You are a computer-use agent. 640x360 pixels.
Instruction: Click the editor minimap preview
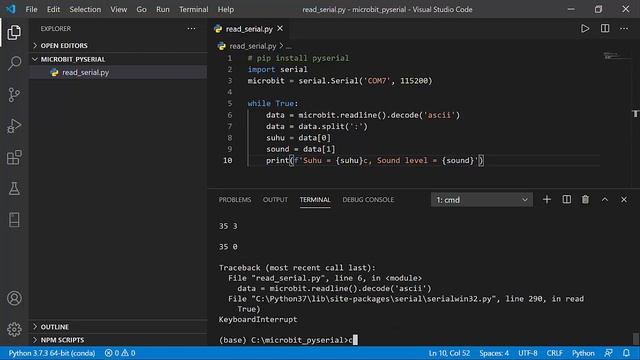pos(616,56)
